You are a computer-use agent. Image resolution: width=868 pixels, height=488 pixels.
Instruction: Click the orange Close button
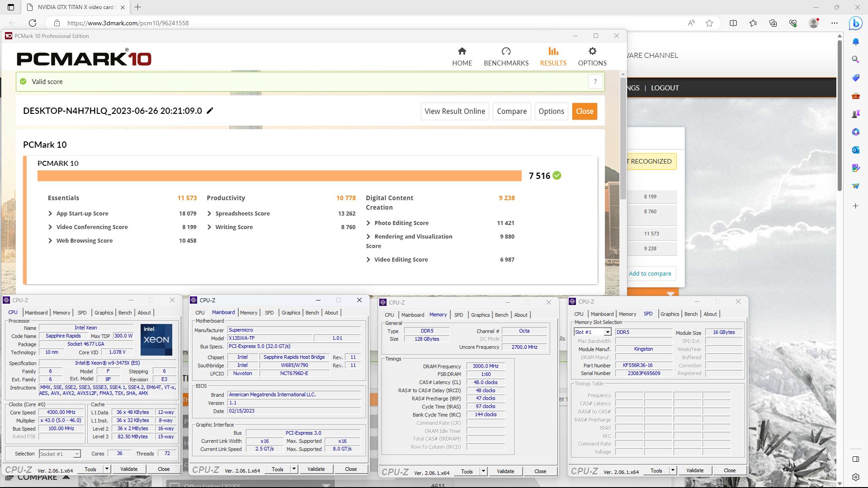click(585, 111)
